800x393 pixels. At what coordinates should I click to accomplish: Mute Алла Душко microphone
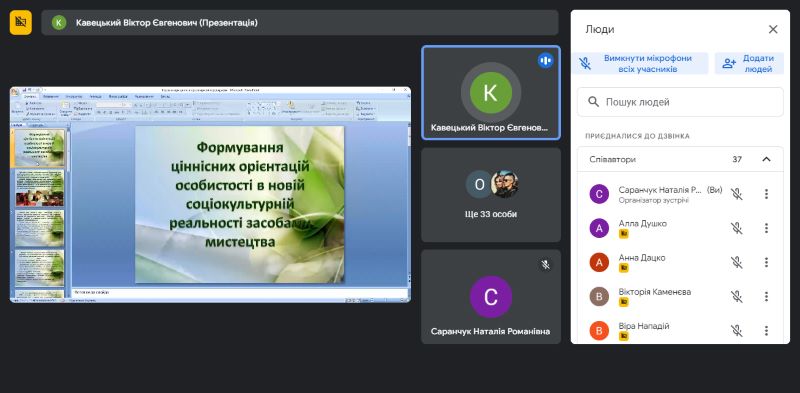pos(736,228)
